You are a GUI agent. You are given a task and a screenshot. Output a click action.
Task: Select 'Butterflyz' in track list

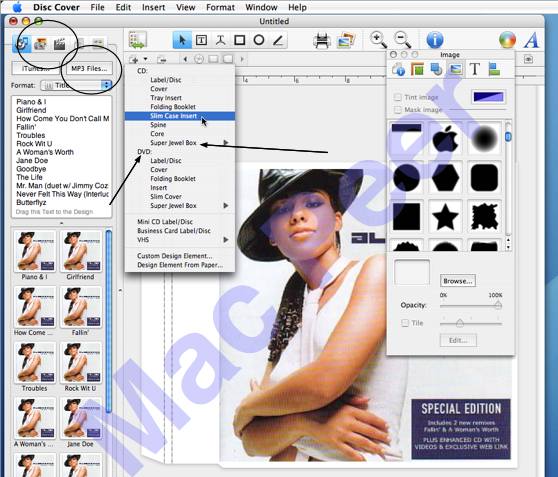(x=31, y=203)
